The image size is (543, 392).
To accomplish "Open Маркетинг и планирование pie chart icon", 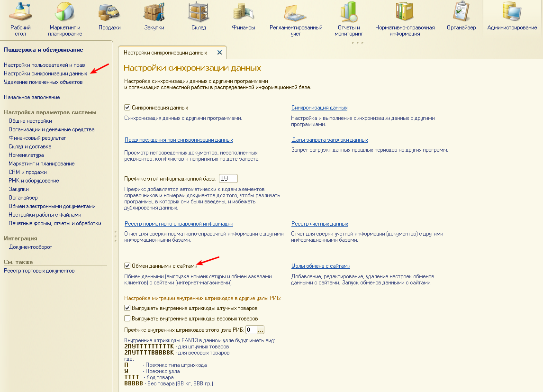I will (65, 12).
